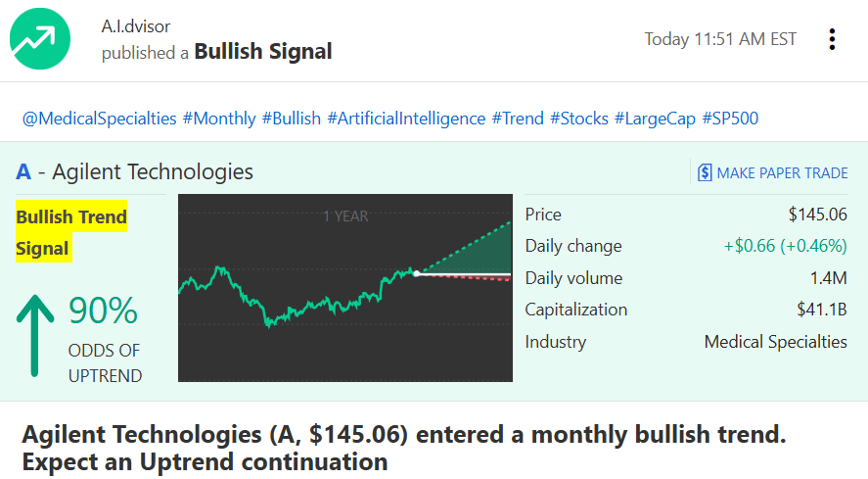
Task: Click the Today 11:51 AM EST timestamp
Action: pyautogui.click(x=720, y=39)
